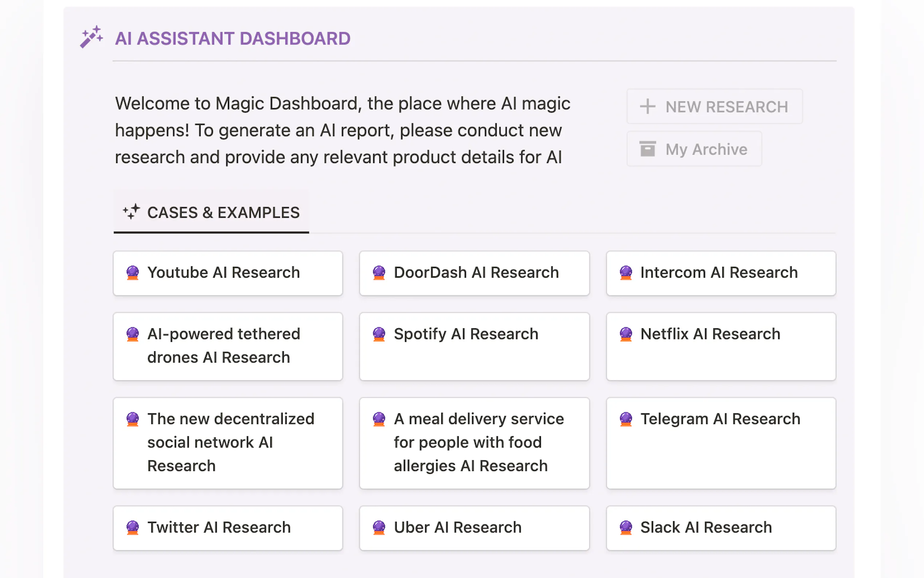Open the AI-powered tethered drones research card

(x=228, y=346)
